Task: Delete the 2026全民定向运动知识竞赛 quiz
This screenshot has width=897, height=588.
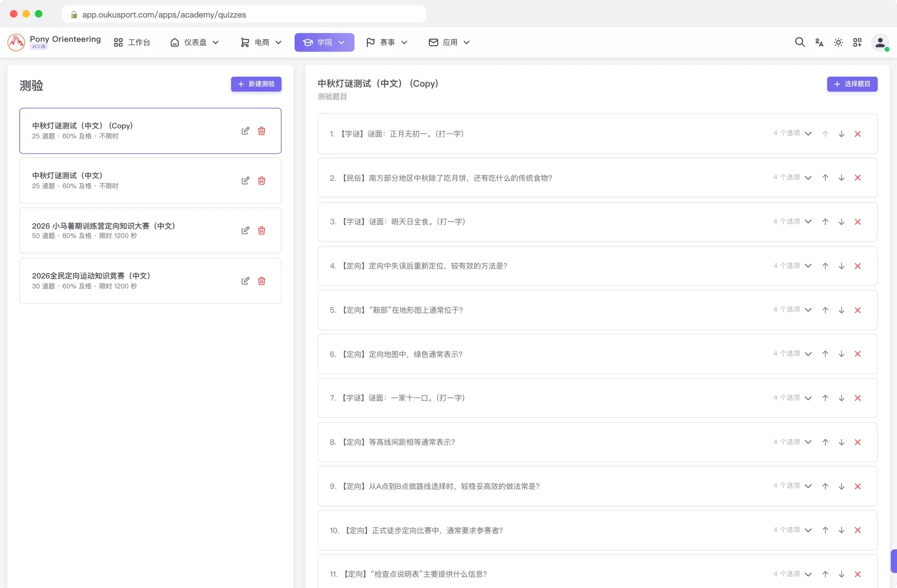Action: pos(262,281)
